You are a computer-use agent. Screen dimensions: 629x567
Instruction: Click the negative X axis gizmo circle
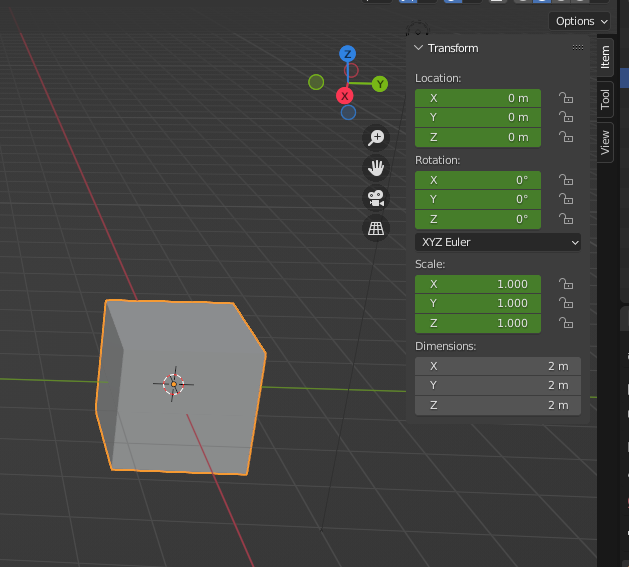[351, 71]
